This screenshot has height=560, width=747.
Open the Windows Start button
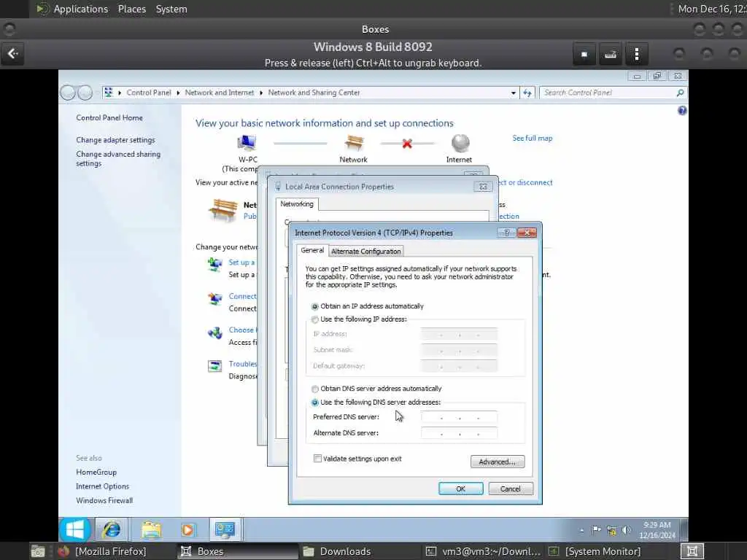tap(75, 529)
